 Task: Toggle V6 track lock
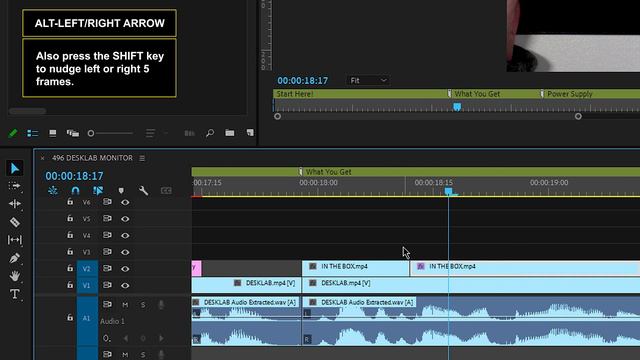point(70,202)
